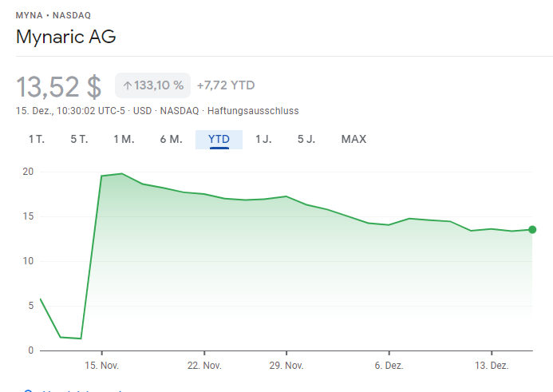Click the 6. Dez. date marker

click(389, 365)
